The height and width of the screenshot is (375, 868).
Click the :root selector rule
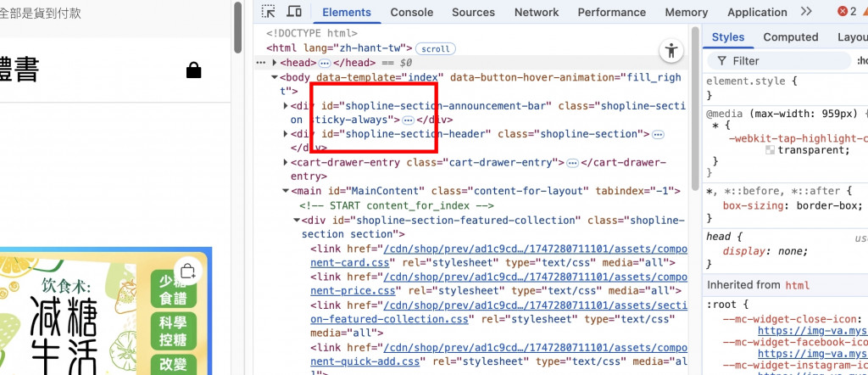click(727, 304)
